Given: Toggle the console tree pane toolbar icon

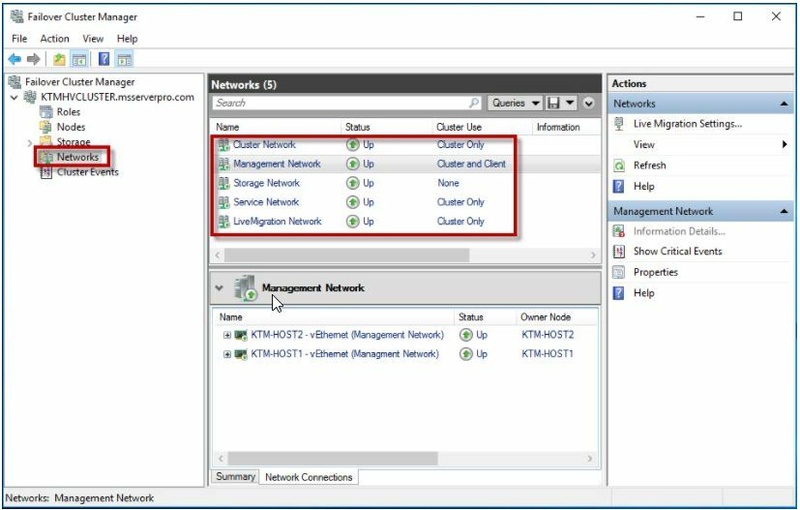Looking at the screenshot, I should [79, 59].
